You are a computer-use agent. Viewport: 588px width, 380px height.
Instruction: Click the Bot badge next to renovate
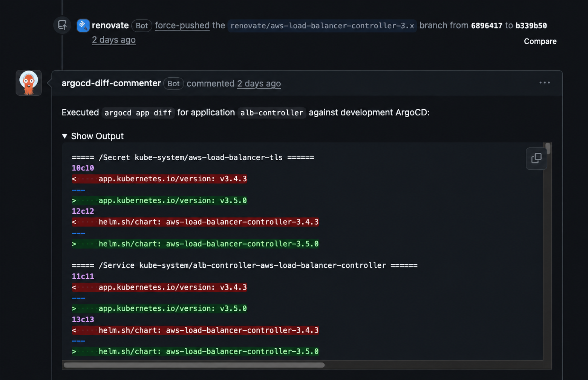click(142, 26)
